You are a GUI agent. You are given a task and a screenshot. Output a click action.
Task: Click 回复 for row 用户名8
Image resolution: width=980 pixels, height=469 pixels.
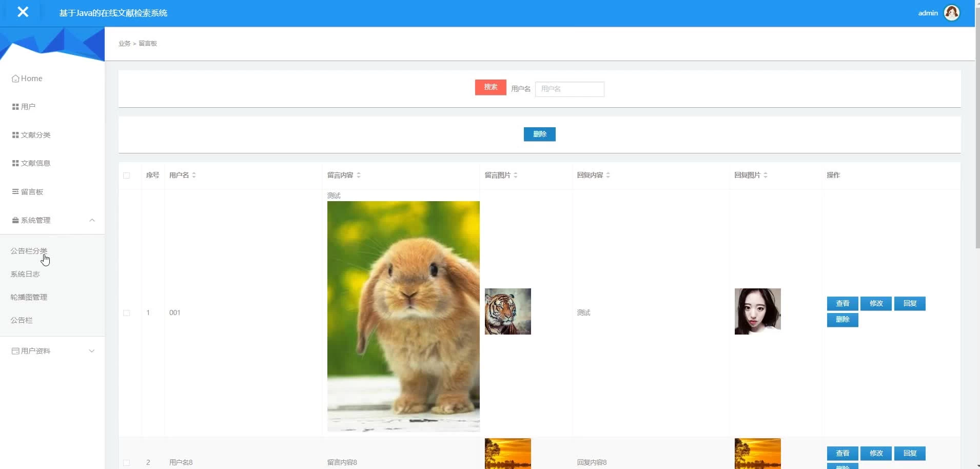[x=910, y=454]
